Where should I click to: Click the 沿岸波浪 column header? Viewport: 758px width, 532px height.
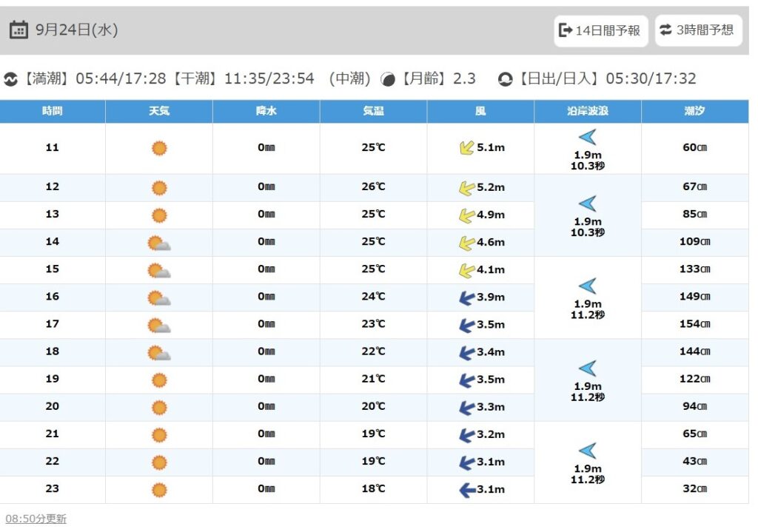588,111
